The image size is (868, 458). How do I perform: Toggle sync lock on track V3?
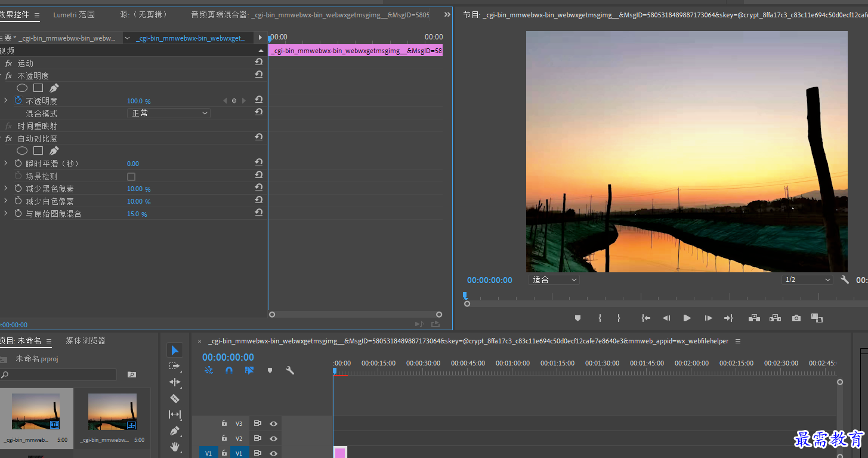[258, 423]
